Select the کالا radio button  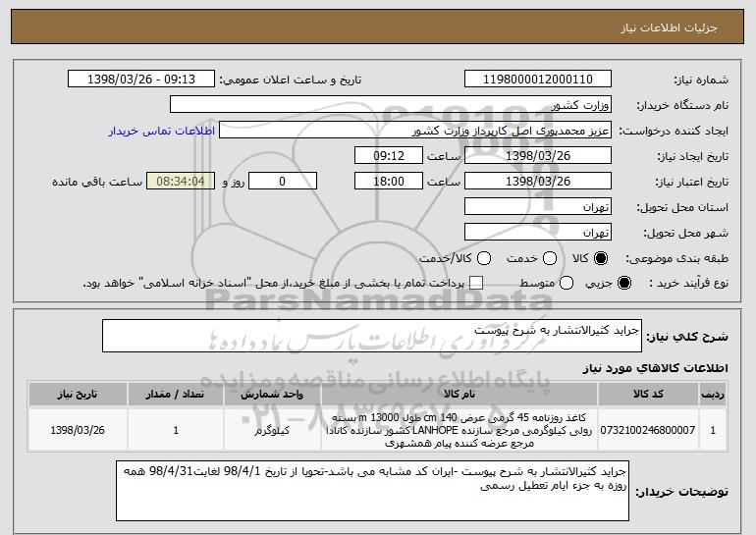pos(601,258)
